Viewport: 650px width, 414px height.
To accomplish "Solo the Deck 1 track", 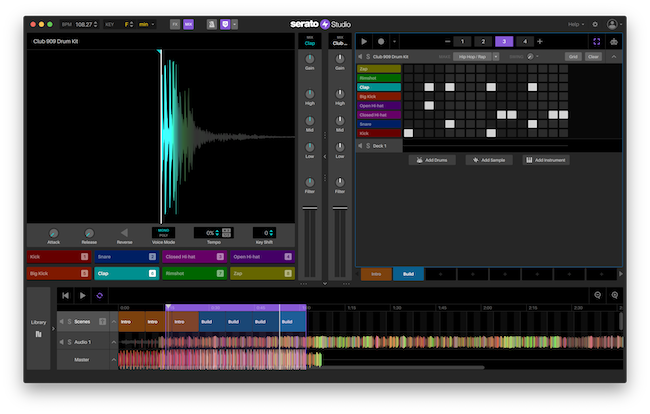I will (x=368, y=146).
